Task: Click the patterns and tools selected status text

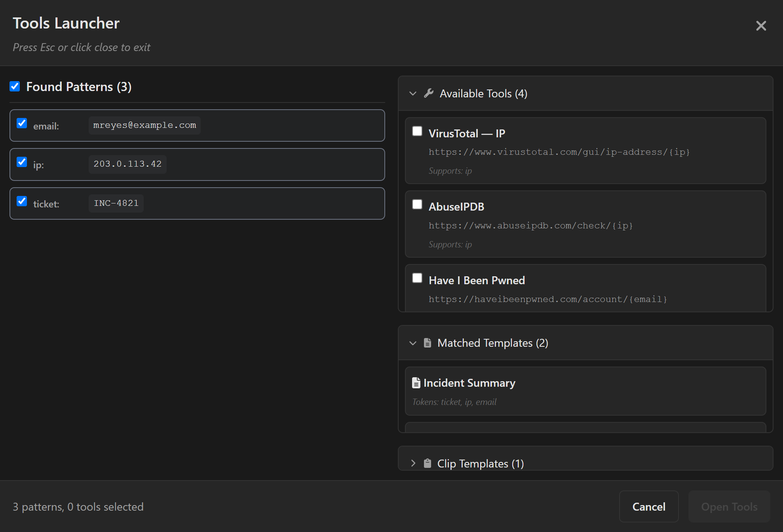Action: (78, 507)
